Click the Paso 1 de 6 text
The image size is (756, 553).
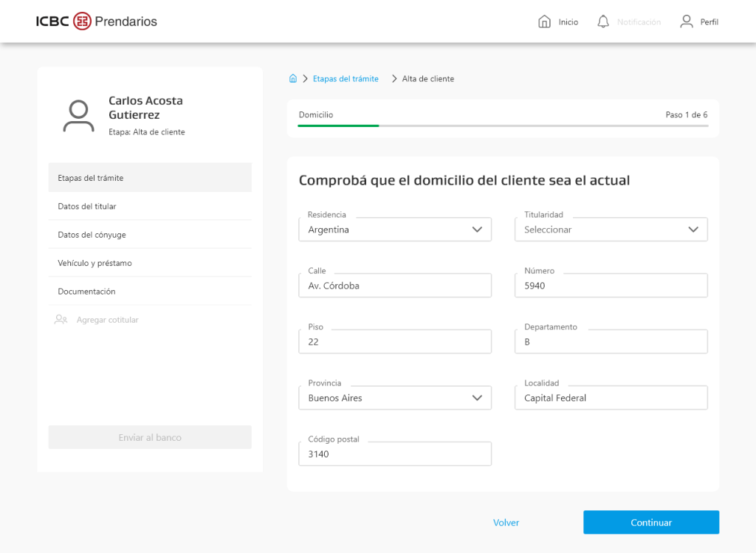pos(687,114)
